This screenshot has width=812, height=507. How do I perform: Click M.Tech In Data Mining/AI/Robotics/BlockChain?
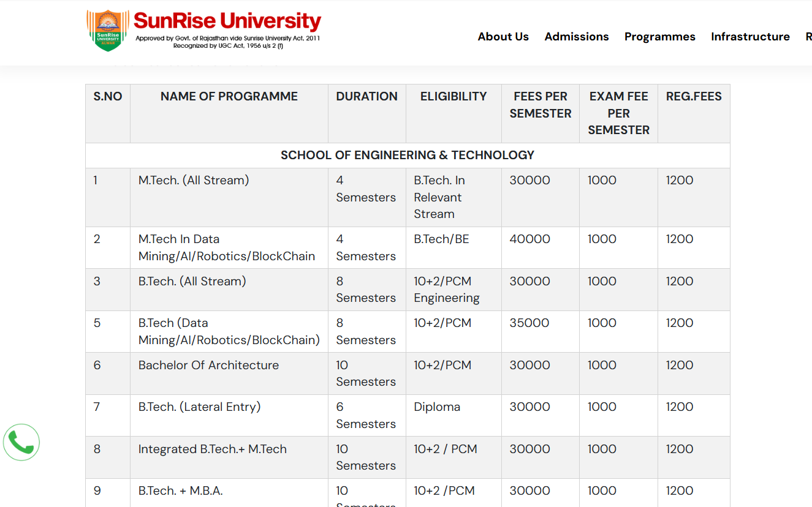tap(226, 248)
